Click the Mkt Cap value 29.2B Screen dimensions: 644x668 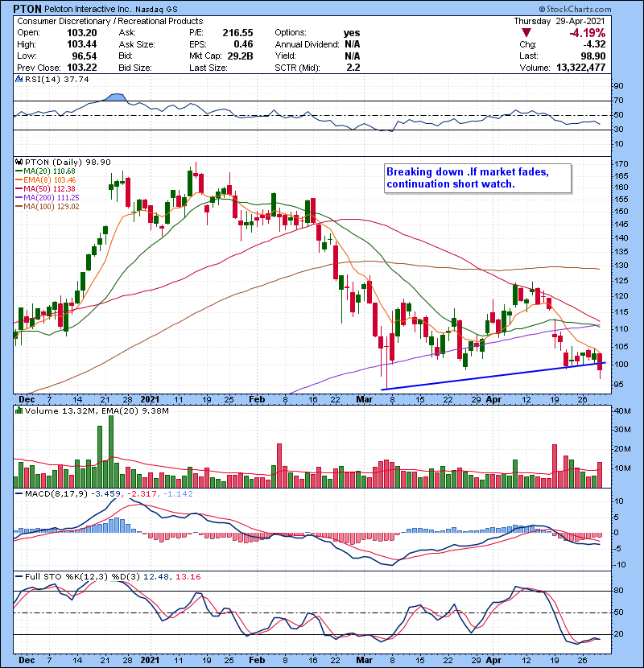[x=240, y=56]
